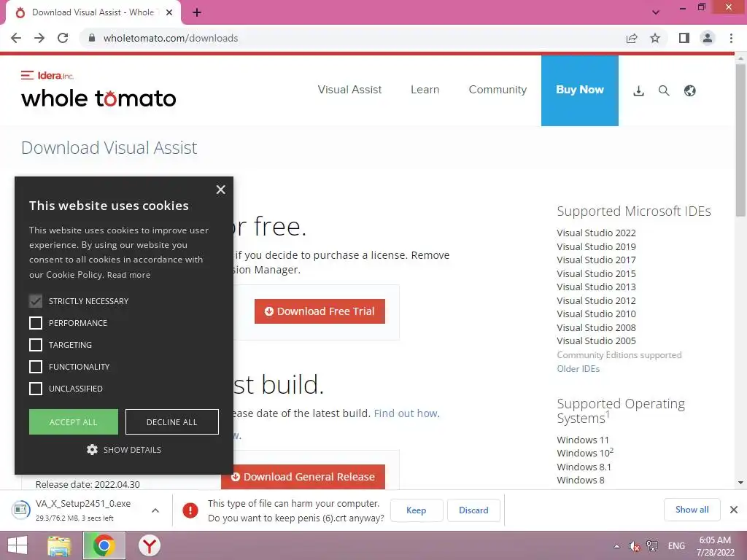Close the downloads bar with X

[x=734, y=510]
